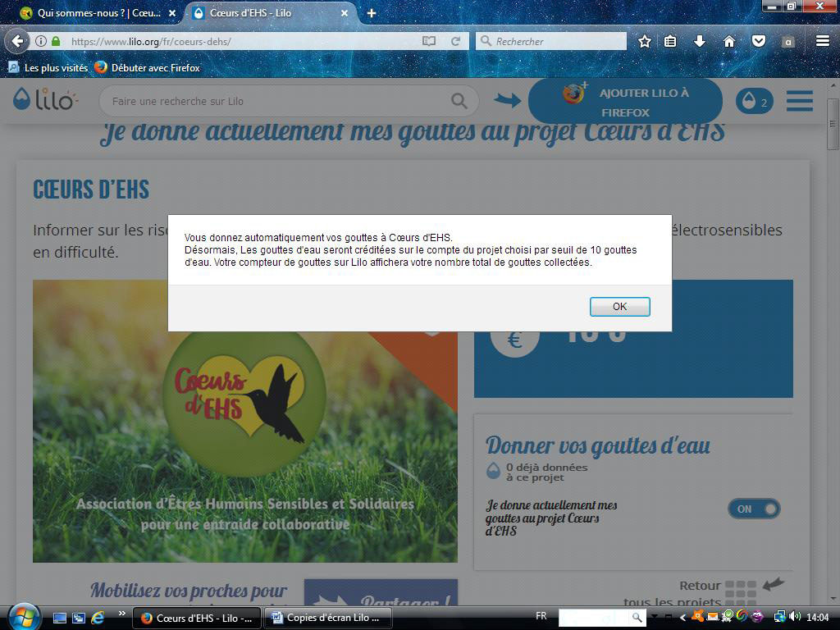Open 'Les plus visités' bookmark
Screen dimensions: 840x630
pos(48,68)
